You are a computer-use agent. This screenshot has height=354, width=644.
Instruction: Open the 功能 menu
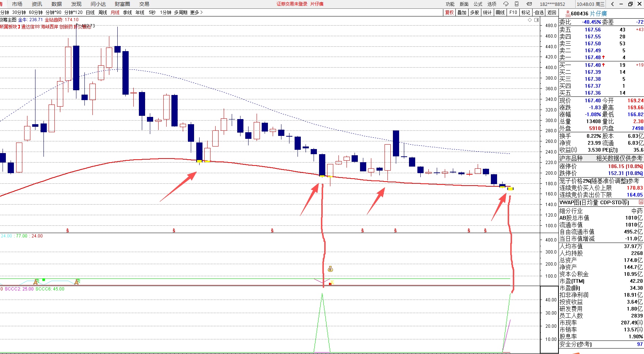[450, 4]
